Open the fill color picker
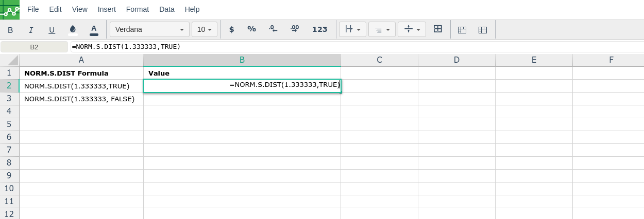644x219 pixels. click(73, 29)
